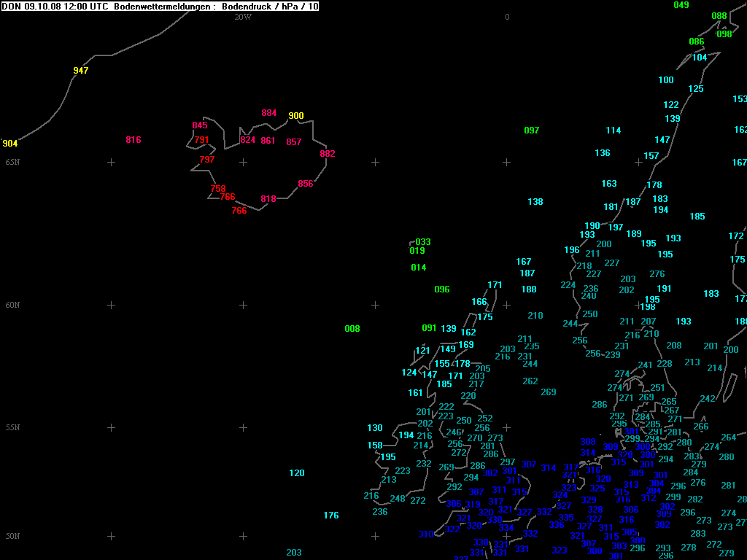Click the red 882 reading in east Iceland
Screen dimensions: 747x560
pos(328,154)
